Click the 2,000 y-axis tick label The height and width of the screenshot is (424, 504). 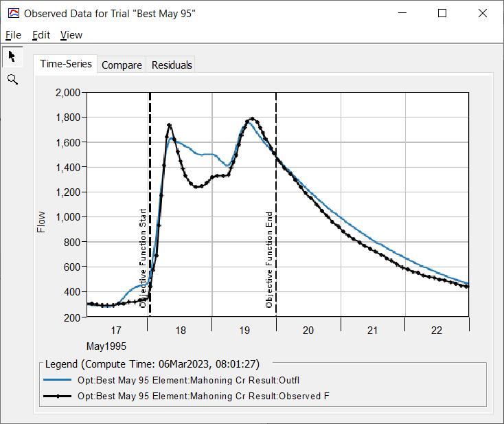pos(68,93)
